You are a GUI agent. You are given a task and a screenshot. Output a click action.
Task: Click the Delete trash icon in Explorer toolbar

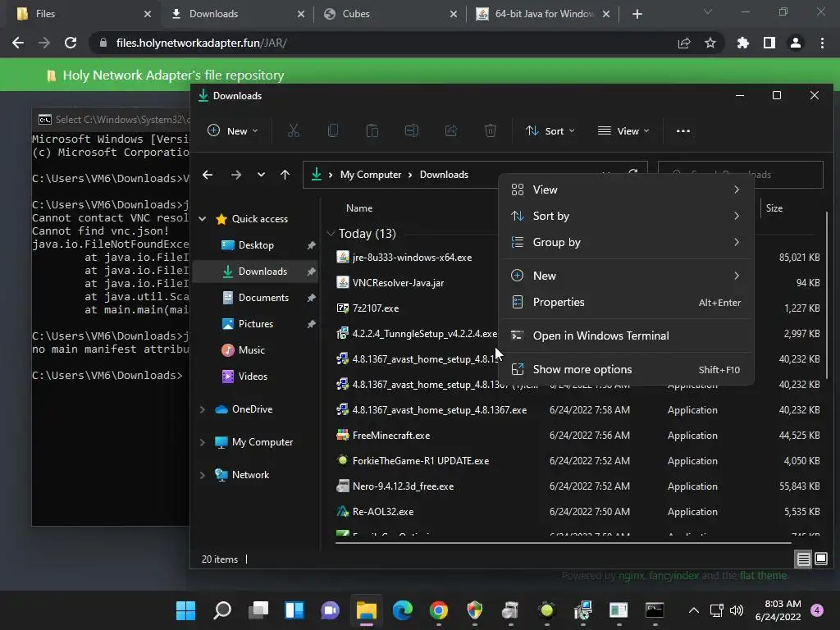(491, 130)
